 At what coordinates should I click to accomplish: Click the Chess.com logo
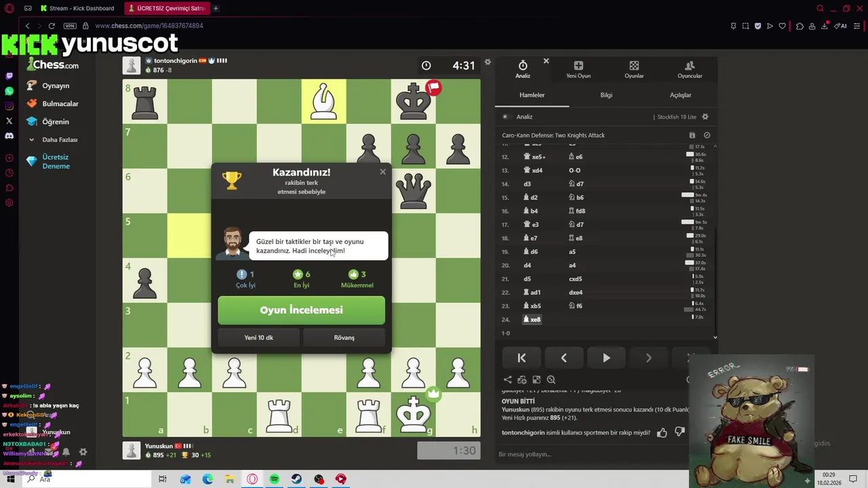click(x=52, y=65)
